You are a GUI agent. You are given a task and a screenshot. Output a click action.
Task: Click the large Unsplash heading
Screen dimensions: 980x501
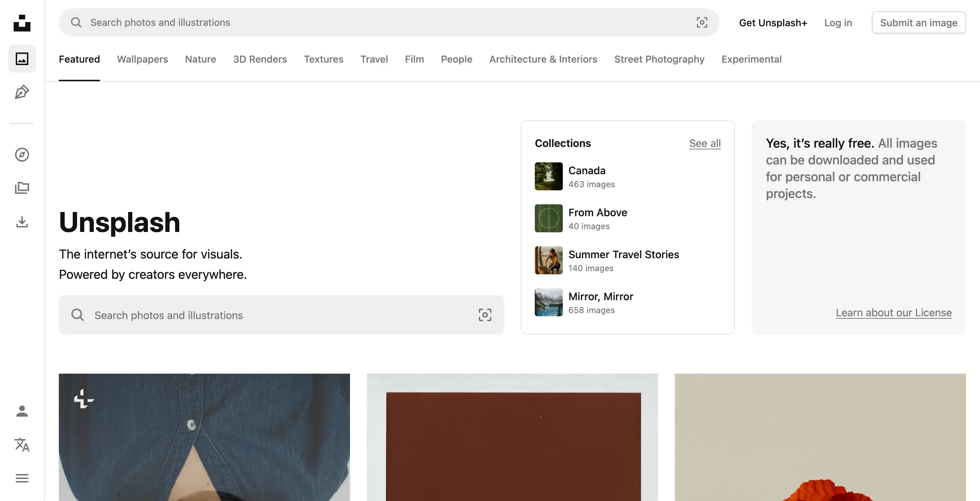[x=119, y=222]
